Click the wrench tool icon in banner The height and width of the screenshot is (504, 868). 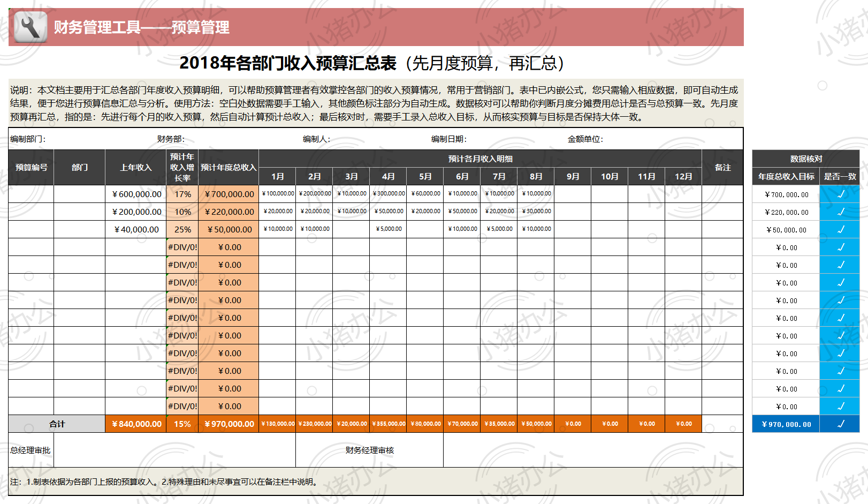click(31, 27)
